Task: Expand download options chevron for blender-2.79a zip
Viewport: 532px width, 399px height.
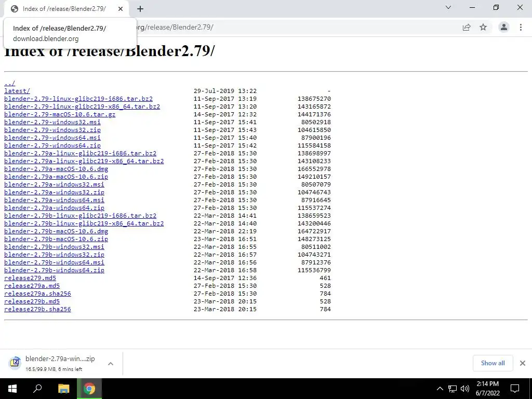Action: pyautogui.click(x=110, y=363)
